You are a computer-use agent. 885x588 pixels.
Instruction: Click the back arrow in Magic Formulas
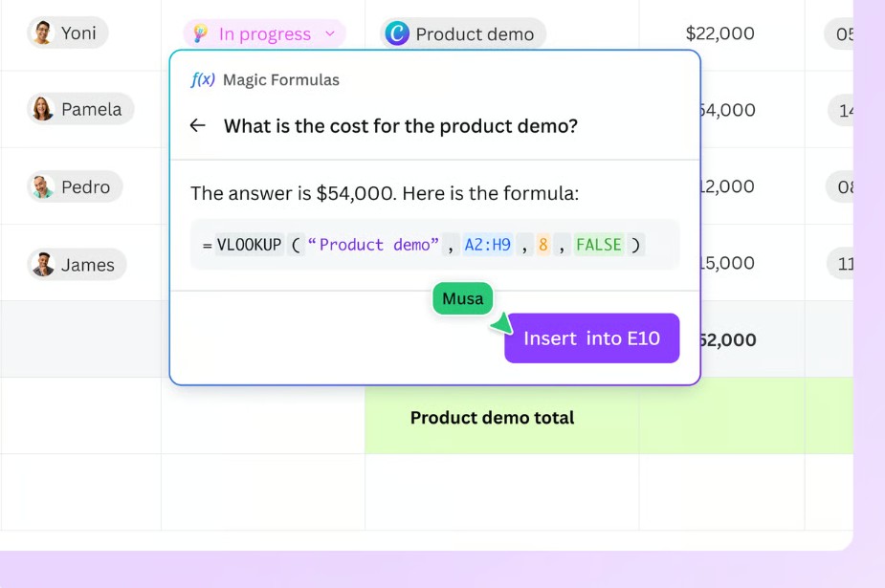click(197, 125)
